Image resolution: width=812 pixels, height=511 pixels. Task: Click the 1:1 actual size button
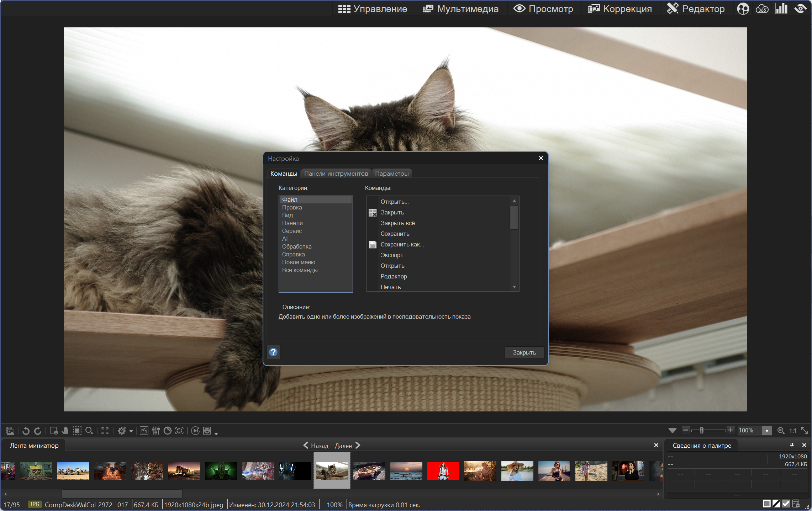click(x=793, y=431)
